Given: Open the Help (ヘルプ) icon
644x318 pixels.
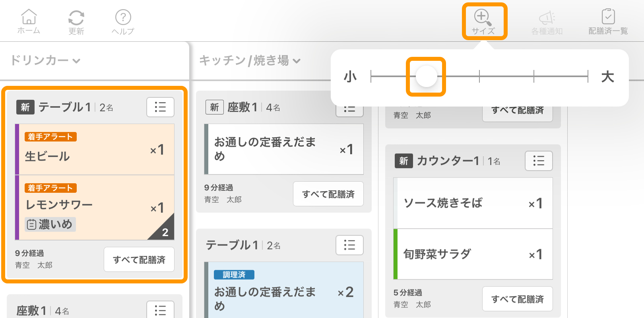Looking at the screenshot, I should point(123,21).
